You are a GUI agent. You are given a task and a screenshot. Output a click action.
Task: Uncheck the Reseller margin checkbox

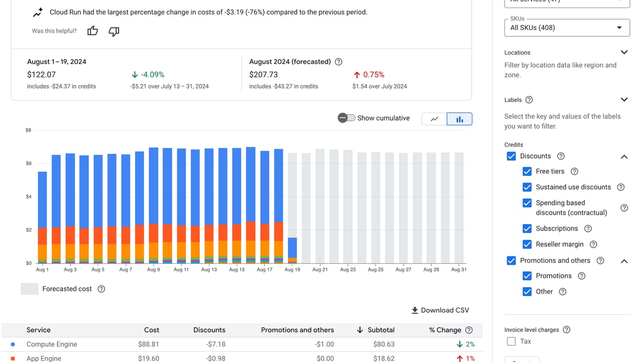527,245
